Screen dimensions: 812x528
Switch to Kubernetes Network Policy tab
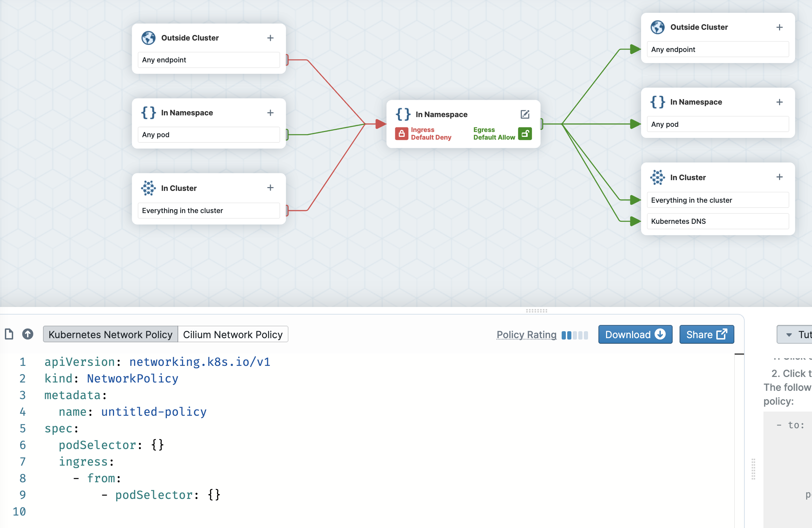(x=110, y=334)
